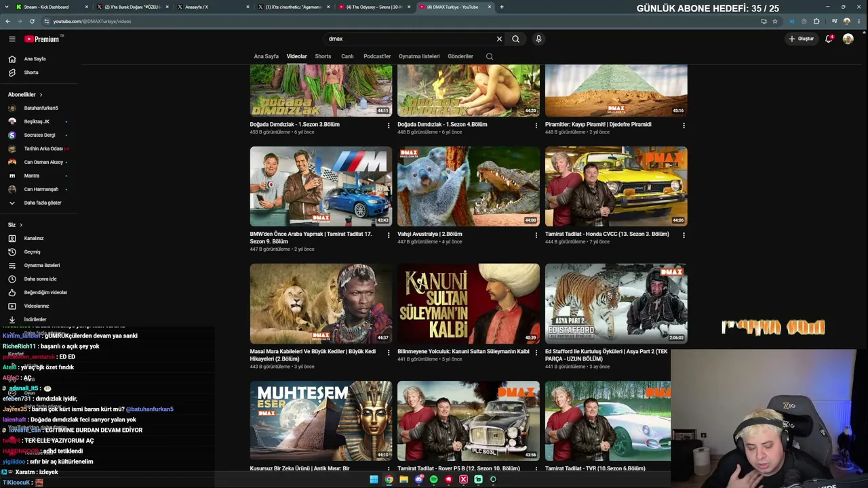Screen dimensions: 868x488
Task: Open options for Vahşi Avustralya 2.Bölüm
Action: (x=536, y=235)
